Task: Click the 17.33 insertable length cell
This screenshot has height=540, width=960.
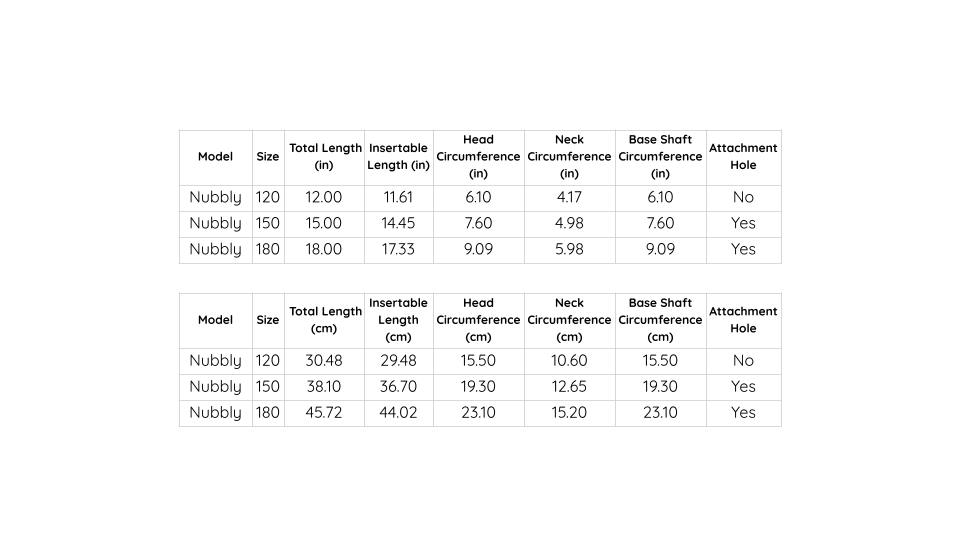Action: [x=398, y=250]
